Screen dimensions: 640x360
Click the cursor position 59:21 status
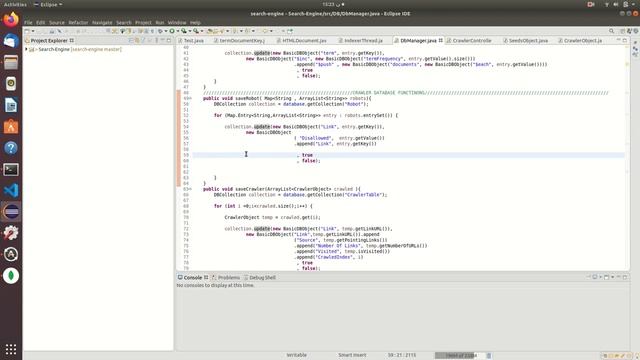pyautogui.click(x=402, y=355)
